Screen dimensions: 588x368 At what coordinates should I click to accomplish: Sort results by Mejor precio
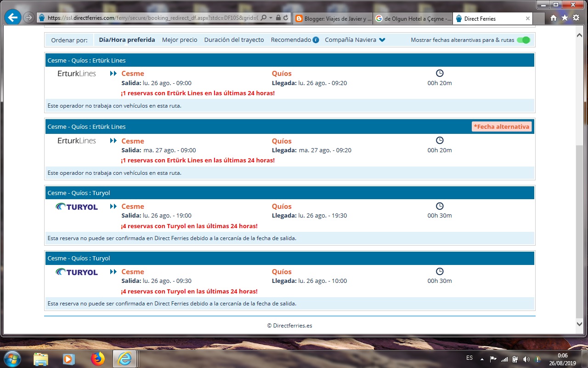pyautogui.click(x=180, y=40)
